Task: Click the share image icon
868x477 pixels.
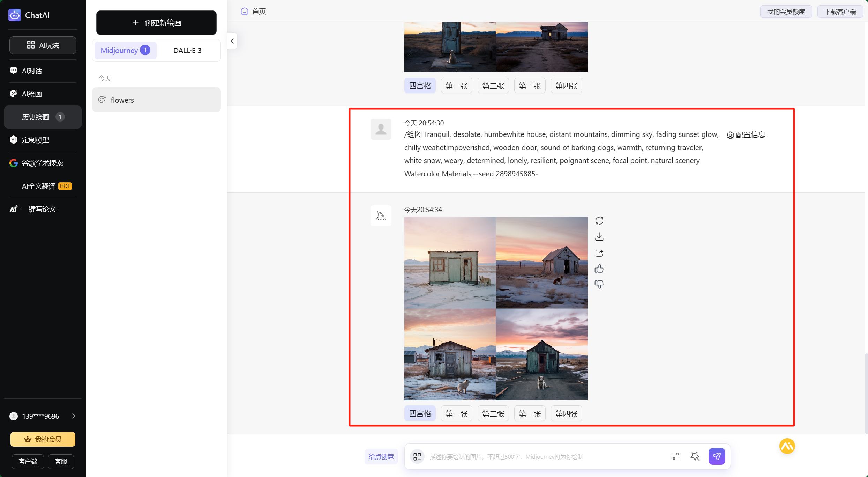Action: coord(599,253)
